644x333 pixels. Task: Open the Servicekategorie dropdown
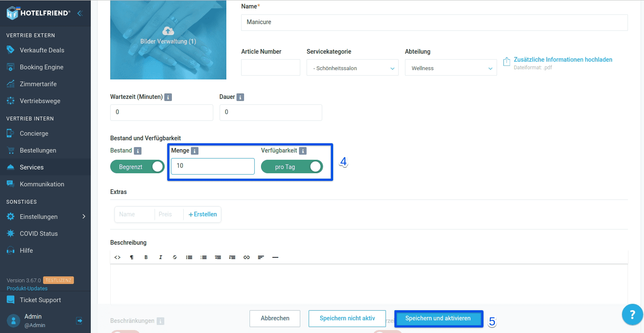353,68
